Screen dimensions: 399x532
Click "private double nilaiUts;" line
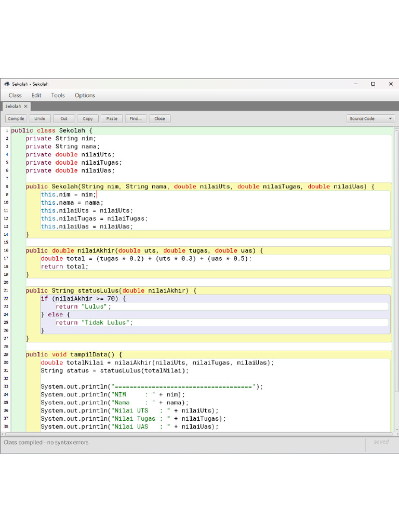pyautogui.click(x=70, y=155)
